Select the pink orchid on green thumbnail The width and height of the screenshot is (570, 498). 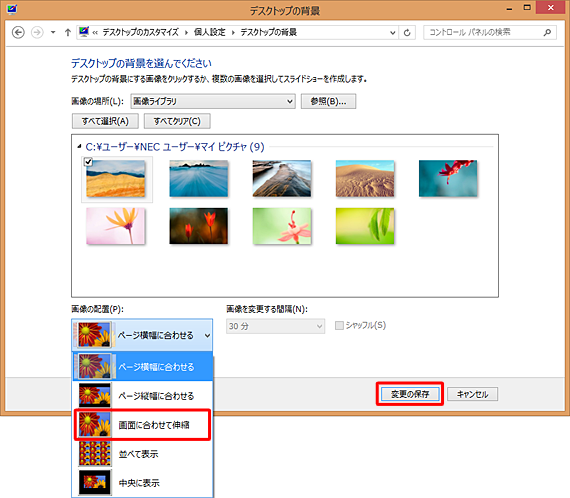tap(282, 226)
